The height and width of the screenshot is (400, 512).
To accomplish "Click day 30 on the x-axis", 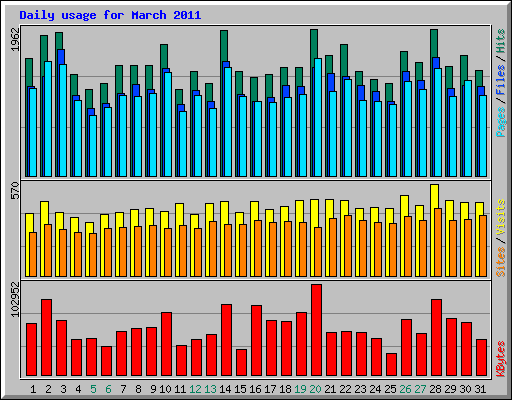I will [x=465, y=389].
